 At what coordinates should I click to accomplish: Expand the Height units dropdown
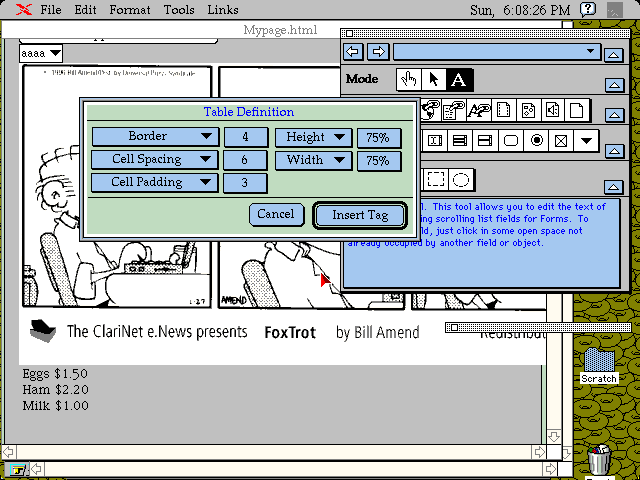[314, 137]
